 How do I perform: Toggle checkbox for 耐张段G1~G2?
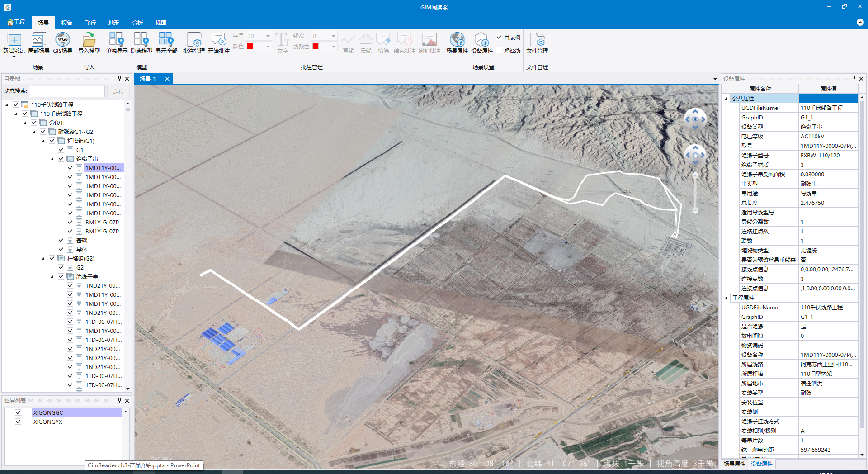[43, 132]
